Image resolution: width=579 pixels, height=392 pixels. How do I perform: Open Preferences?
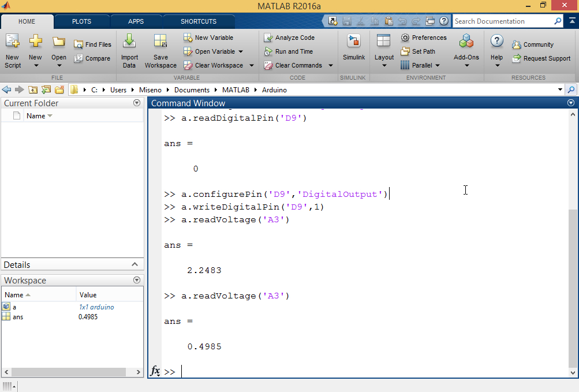424,38
